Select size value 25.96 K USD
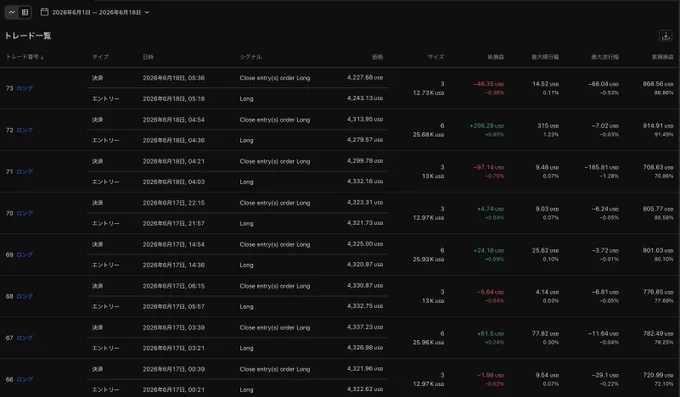This screenshot has height=397, width=680. pos(428,342)
